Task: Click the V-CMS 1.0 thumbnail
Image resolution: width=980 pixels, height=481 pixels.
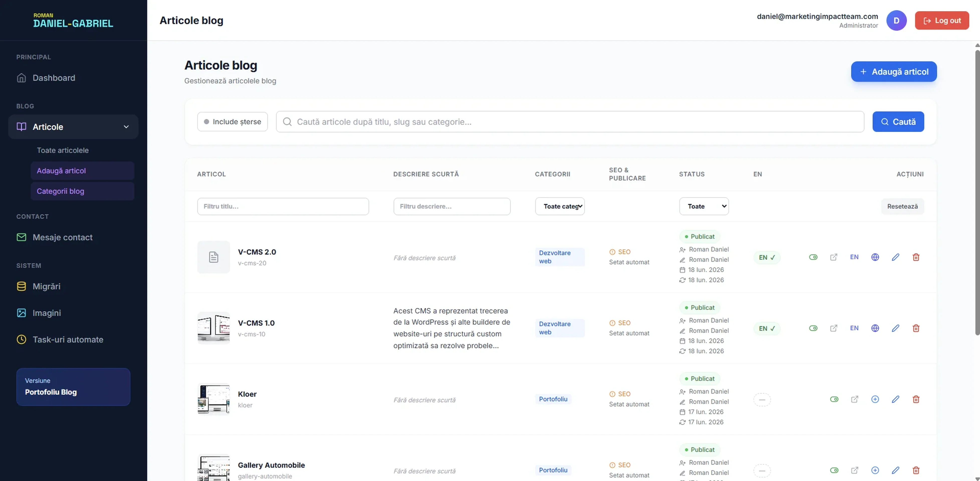Action: [x=213, y=328]
